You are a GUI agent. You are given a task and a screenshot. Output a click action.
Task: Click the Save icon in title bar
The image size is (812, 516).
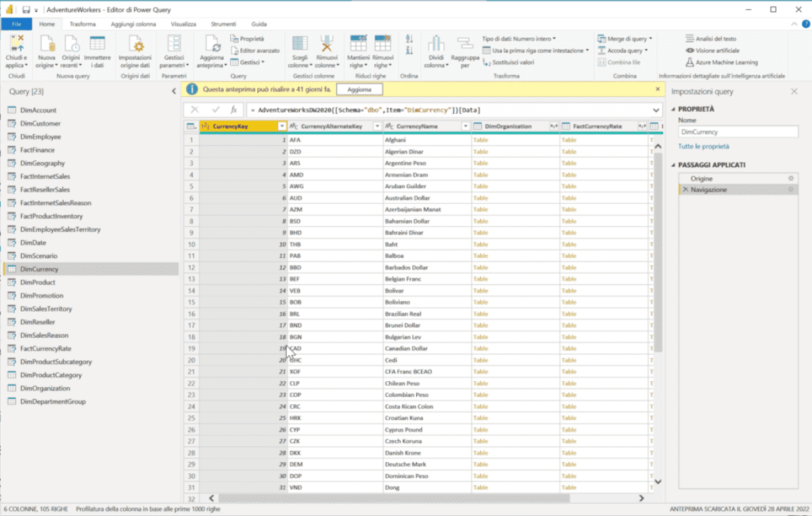[x=26, y=10]
